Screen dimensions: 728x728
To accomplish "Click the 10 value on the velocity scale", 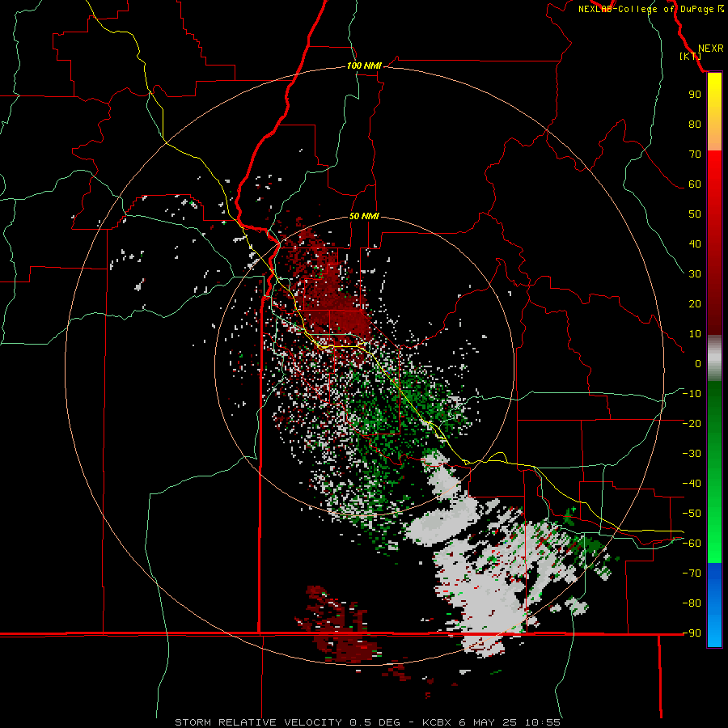I will tap(695, 334).
